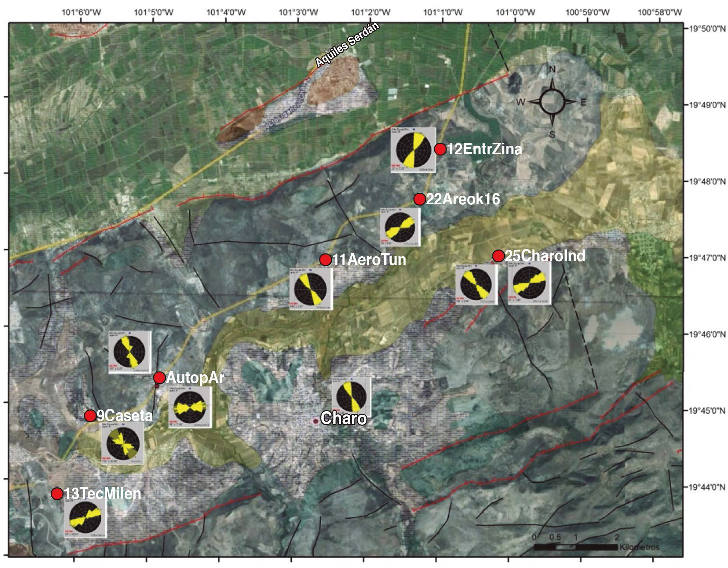Select the AutopAr red station marker
Viewport: 728px width, 568px height.
pos(160,377)
